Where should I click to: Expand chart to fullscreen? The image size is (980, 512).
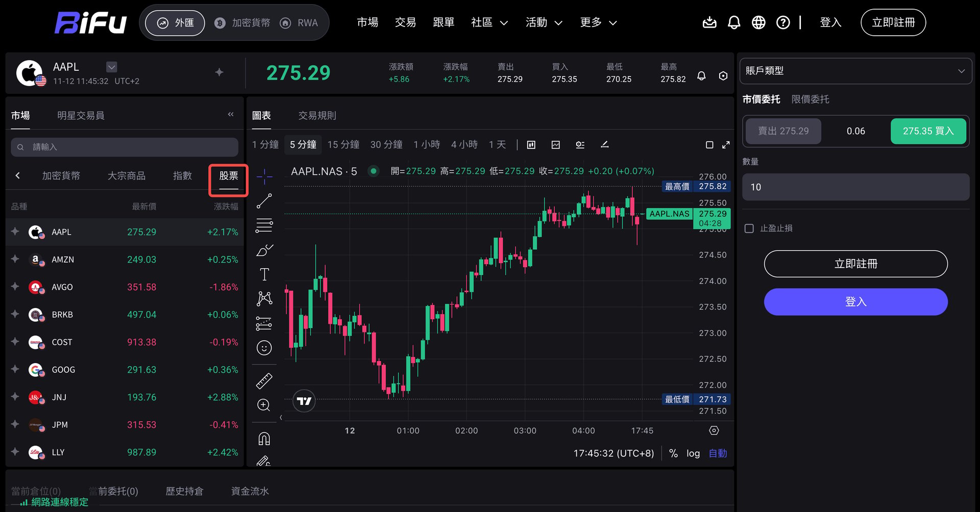click(726, 145)
